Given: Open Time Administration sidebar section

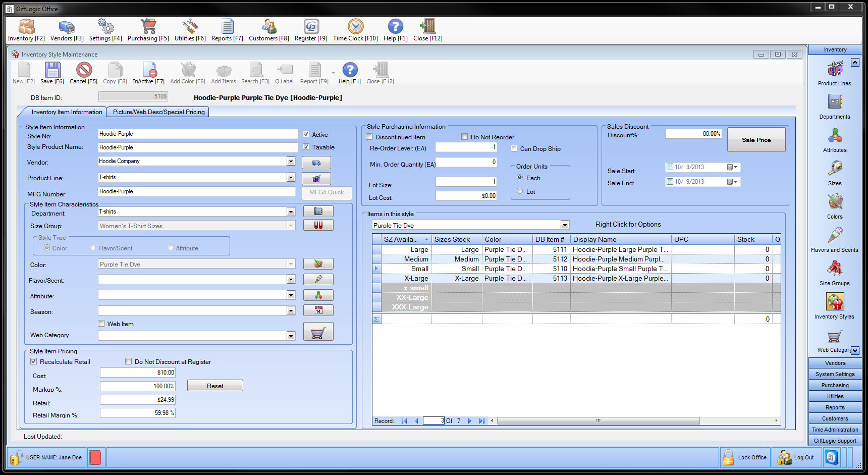Looking at the screenshot, I should click(835, 430).
